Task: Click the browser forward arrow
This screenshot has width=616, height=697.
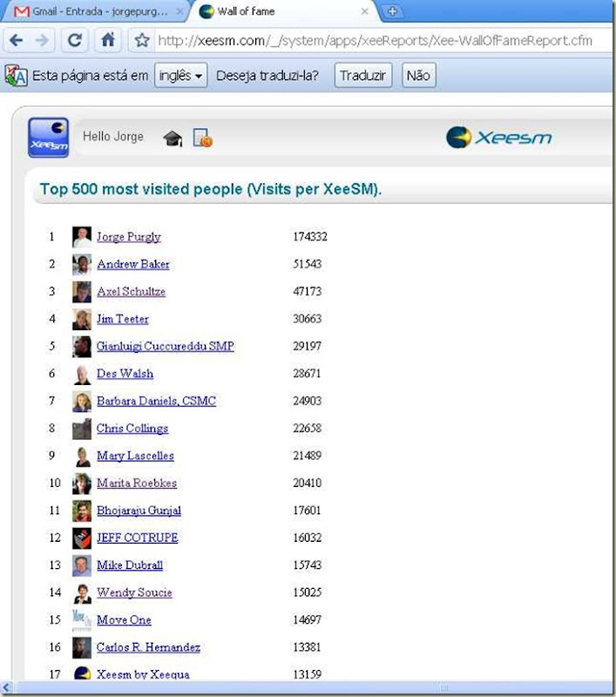Action: 42,40
